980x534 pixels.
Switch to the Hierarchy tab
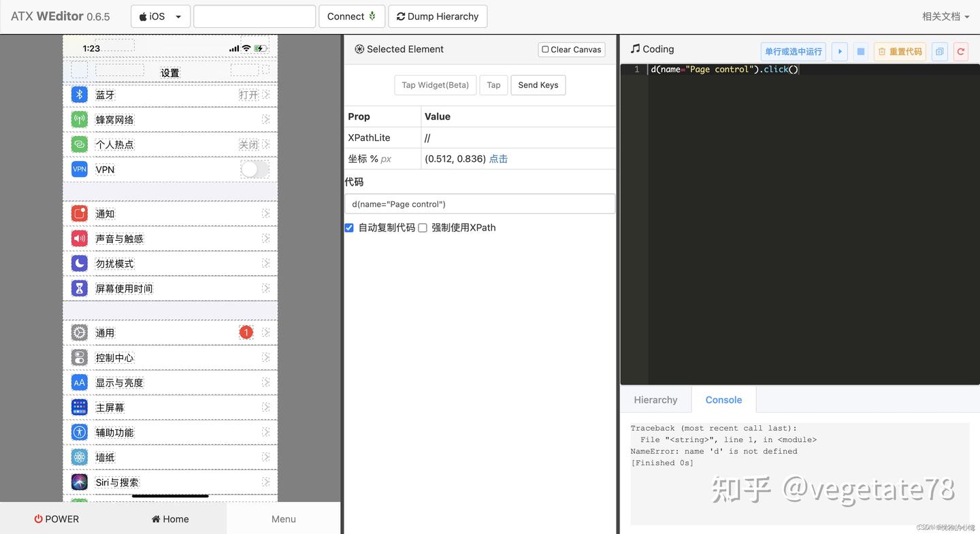[655, 399]
